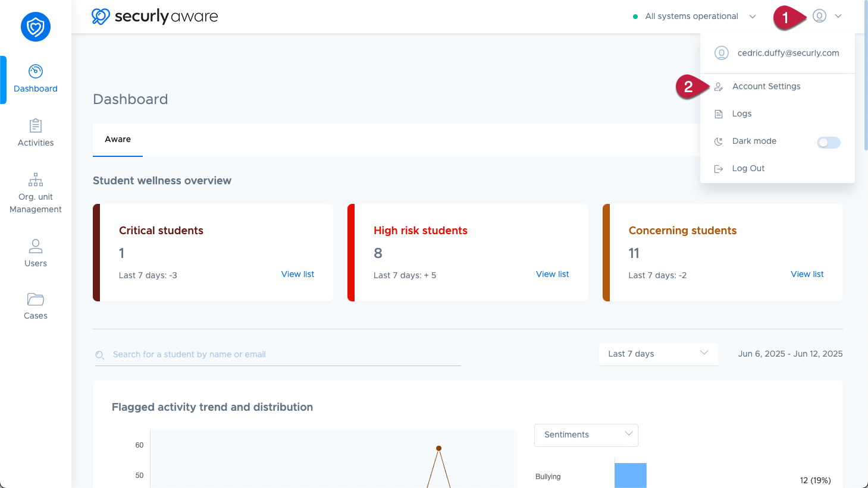The width and height of the screenshot is (868, 488).
Task: Select Log Out from profile menu
Action: [x=778, y=168]
